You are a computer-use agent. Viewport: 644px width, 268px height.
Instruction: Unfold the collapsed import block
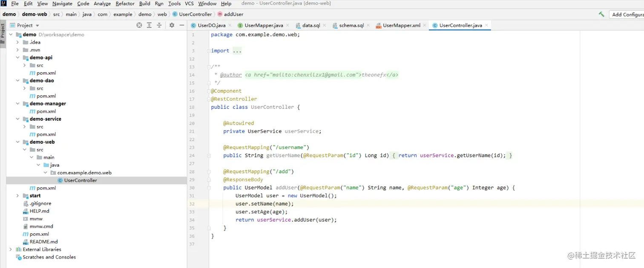tap(209, 51)
